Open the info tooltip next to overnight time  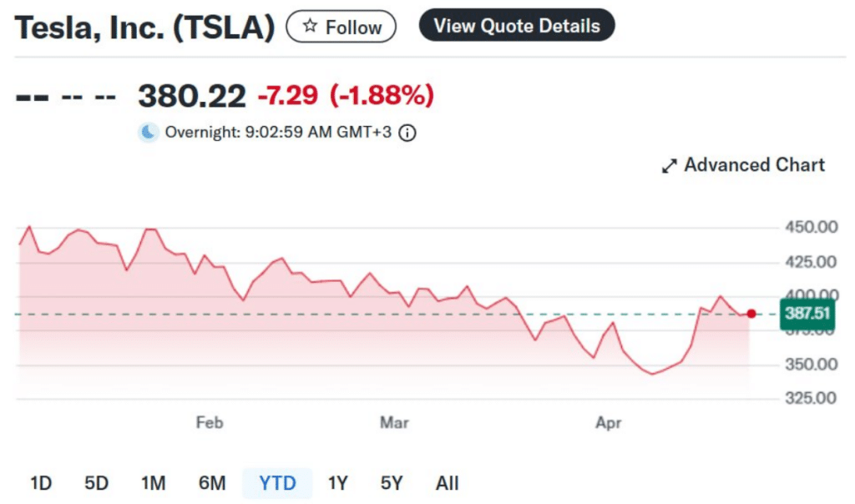pyautogui.click(x=407, y=132)
